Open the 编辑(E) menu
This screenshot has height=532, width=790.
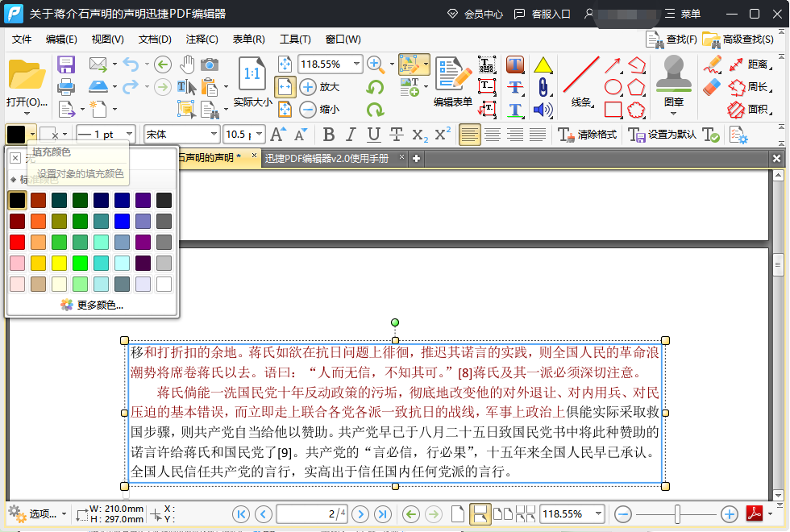pos(61,39)
